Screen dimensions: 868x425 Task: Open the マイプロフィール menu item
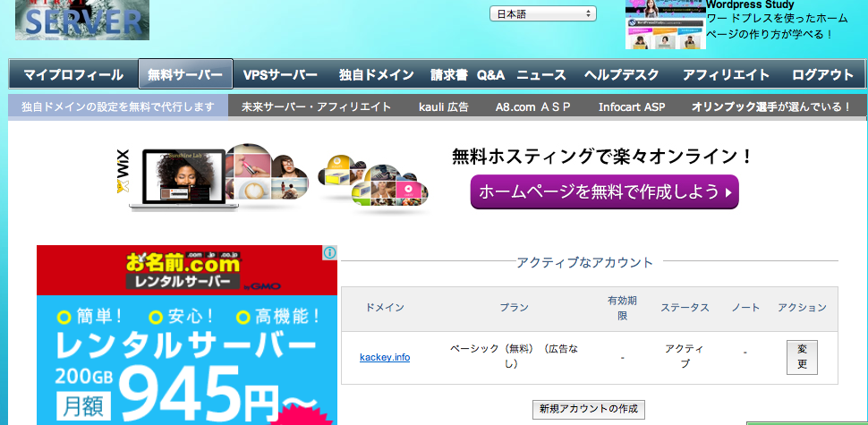tap(73, 74)
